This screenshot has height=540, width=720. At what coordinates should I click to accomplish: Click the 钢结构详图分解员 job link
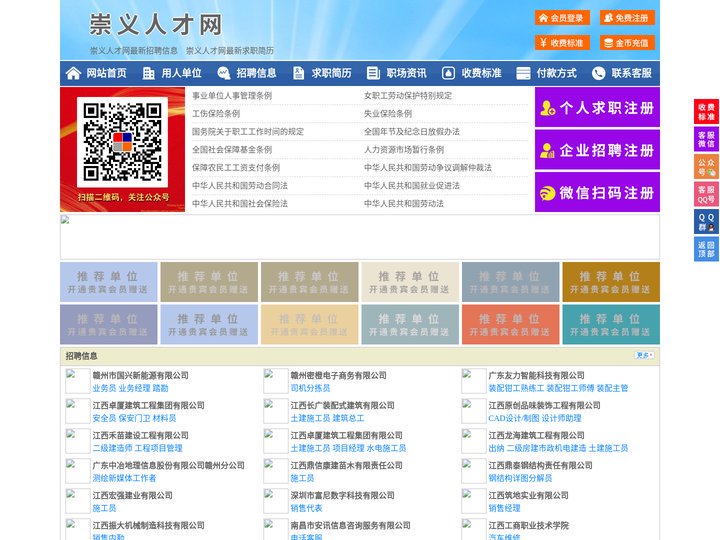coord(520,478)
